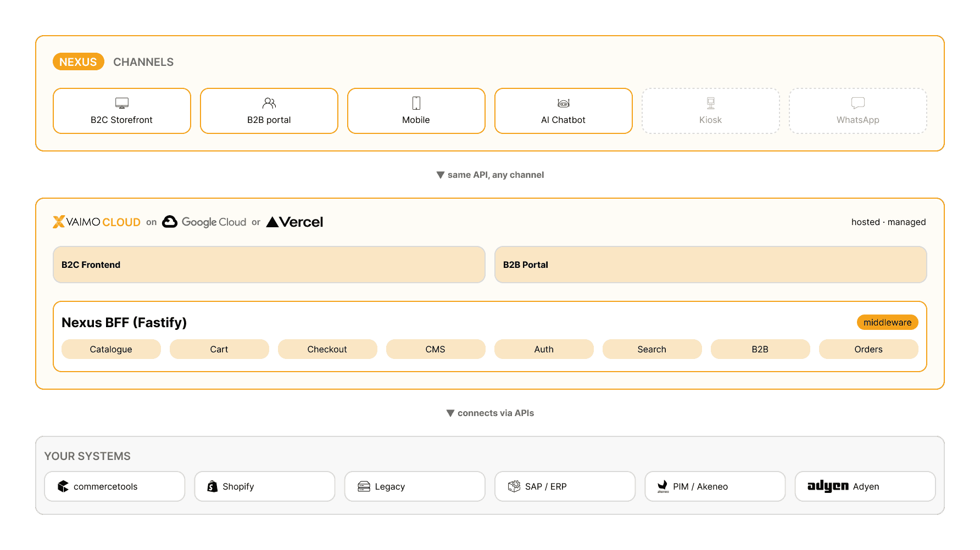This screenshot has width=980, height=550.
Task: Click the SAP / ERP box icon
Action: pos(514,486)
